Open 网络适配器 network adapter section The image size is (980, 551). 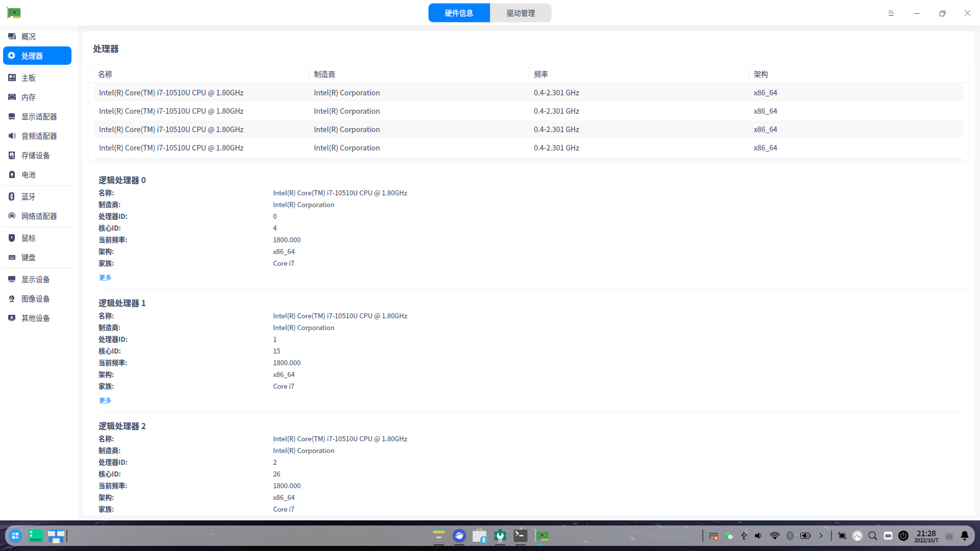coord(37,216)
